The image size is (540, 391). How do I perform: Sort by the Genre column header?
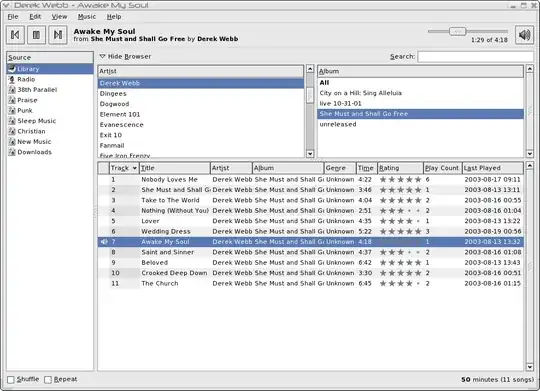pos(340,168)
